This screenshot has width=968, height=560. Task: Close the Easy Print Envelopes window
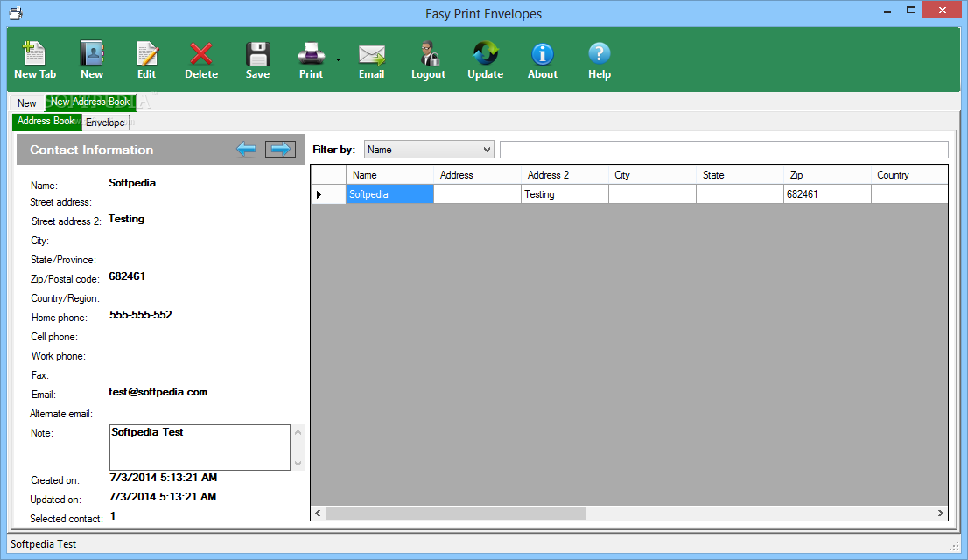click(x=942, y=10)
